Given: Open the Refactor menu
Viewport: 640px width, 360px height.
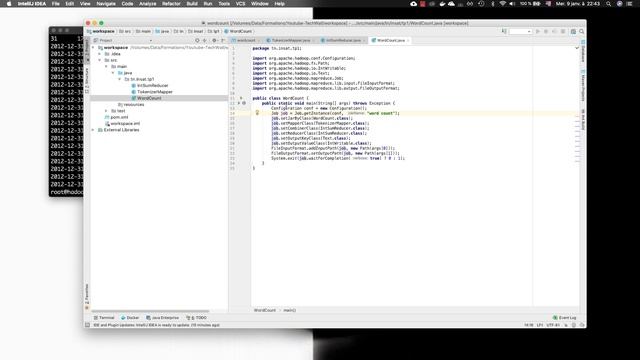Looking at the screenshot, I should [171, 4].
